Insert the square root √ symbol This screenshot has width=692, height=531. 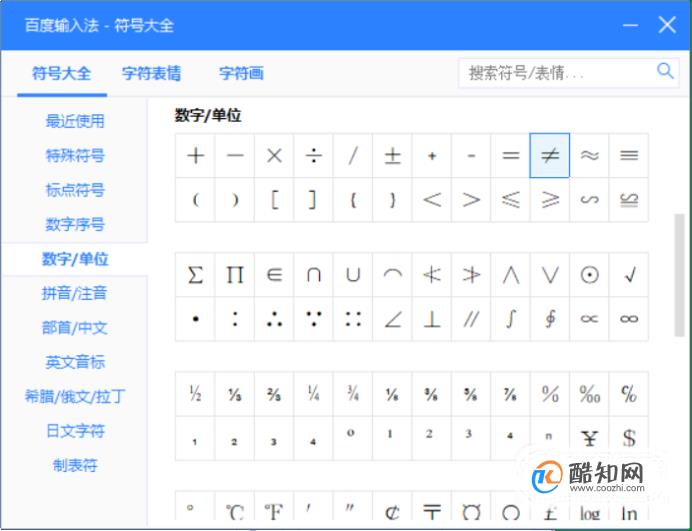629,275
